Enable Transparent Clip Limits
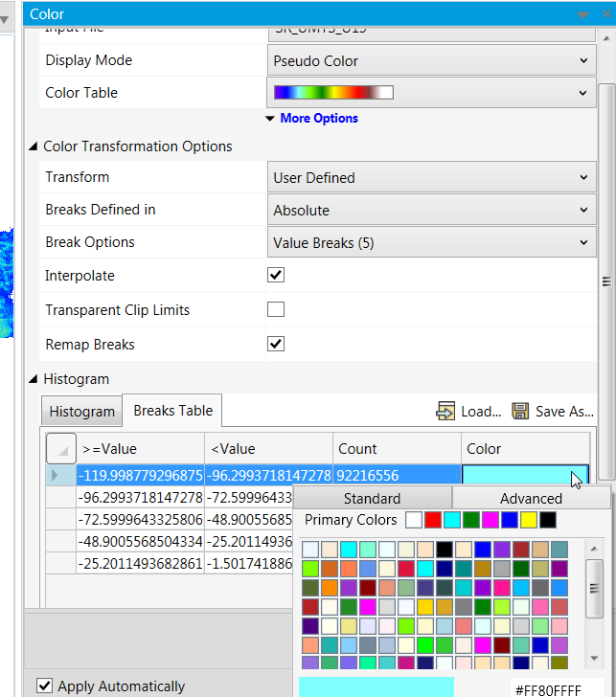This screenshot has width=616, height=697. pos(276,309)
